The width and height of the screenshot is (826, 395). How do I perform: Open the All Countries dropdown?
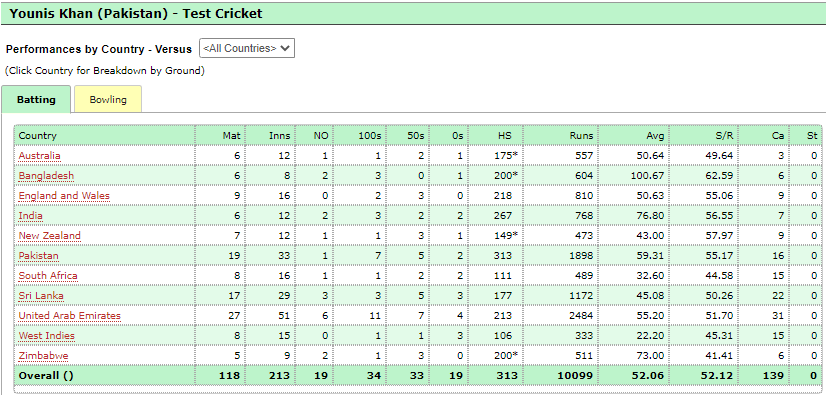pyautogui.click(x=247, y=48)
